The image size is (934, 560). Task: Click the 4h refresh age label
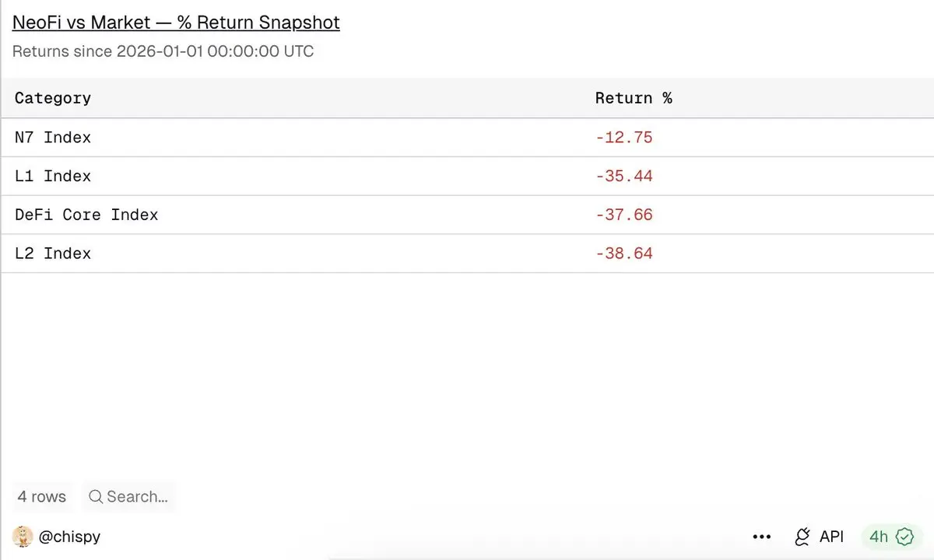tap(879, 537)
